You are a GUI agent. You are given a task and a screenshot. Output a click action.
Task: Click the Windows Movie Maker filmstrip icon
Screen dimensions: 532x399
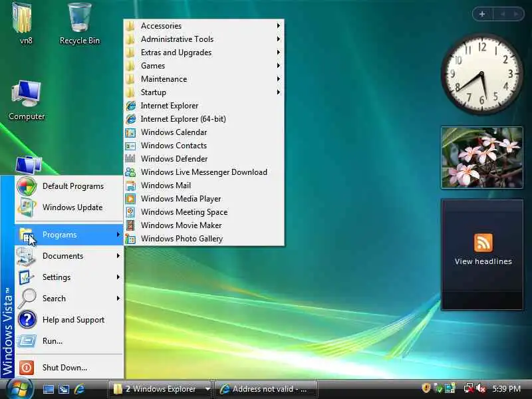pyautogui.click(x=130, y=225)
